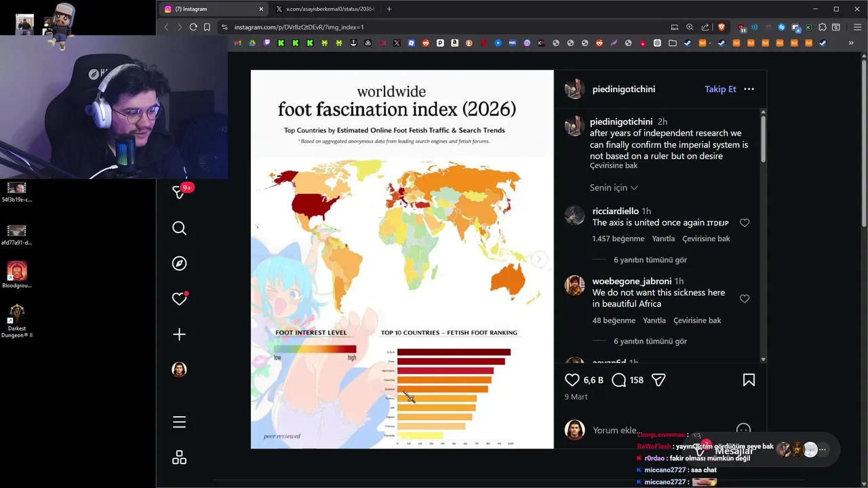Expand replies under woebegone_jabroni's comment

[650, 341]
